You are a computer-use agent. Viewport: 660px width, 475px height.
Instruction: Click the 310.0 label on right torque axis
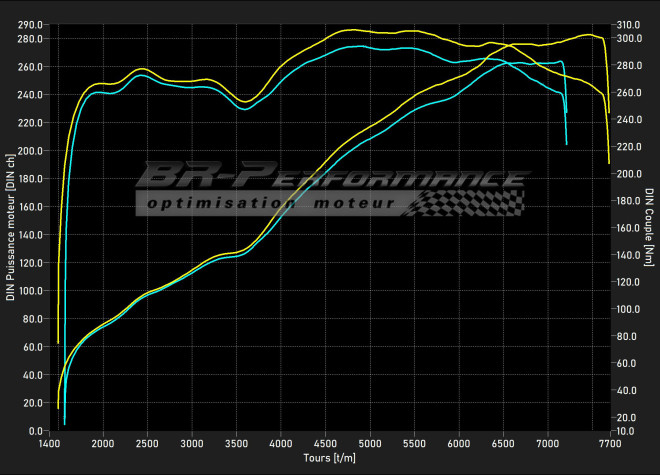pyautogui.click(x=628, y=24)
